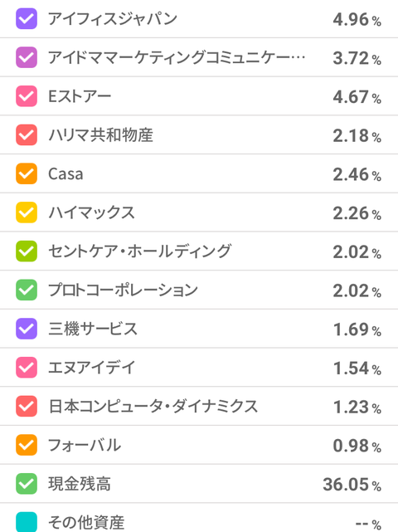398x532 pixels.
Task: Select the ハイマックス row name
Action: [91, 212]
